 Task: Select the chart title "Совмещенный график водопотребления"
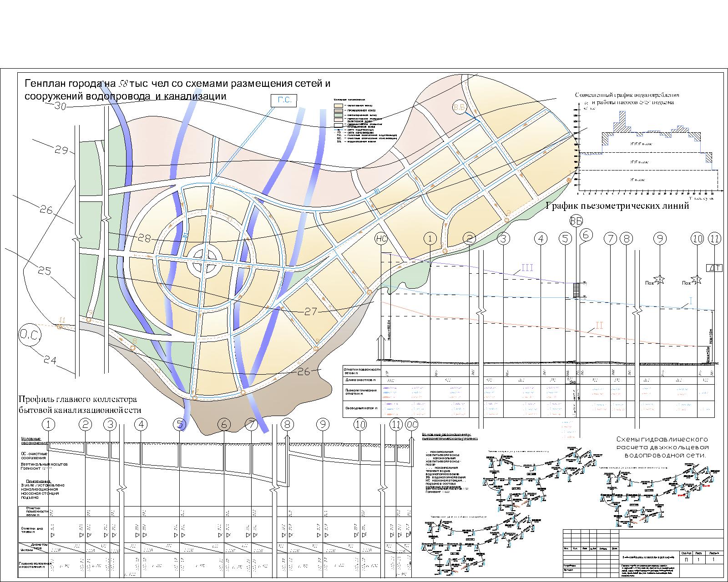[627, 95]
